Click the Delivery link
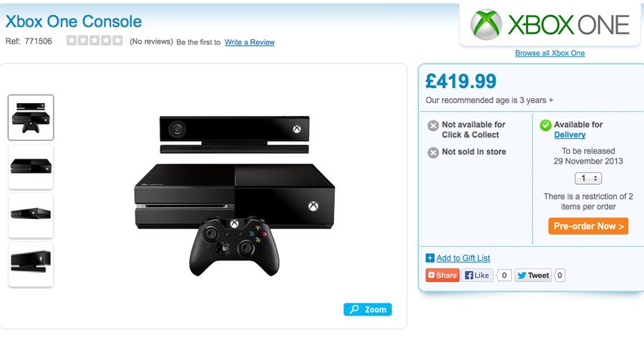Image resolution: width=644 pixels, height=362 pixels. 570,134
